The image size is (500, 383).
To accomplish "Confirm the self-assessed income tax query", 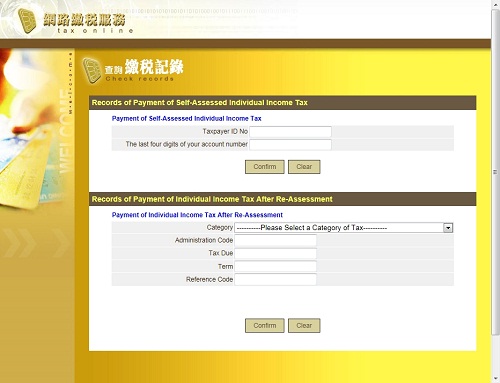I will click(x=265, y=167).
